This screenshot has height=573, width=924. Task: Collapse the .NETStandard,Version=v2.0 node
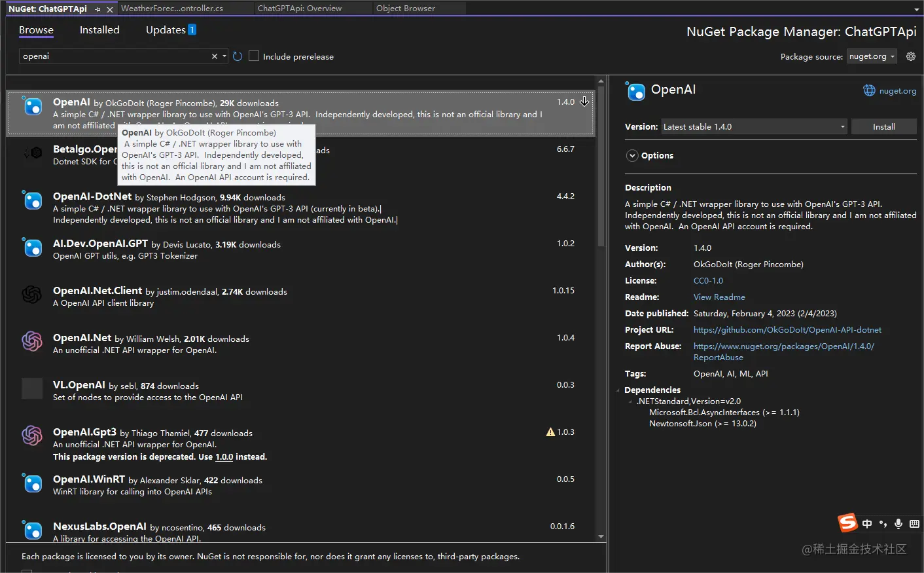(x=630, y=401)
